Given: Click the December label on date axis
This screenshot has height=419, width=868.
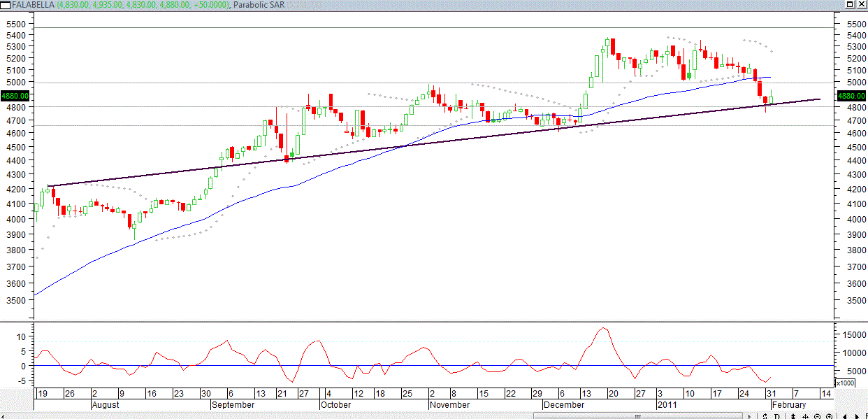Looking at the screenshot, I should [x=564, y=405].
